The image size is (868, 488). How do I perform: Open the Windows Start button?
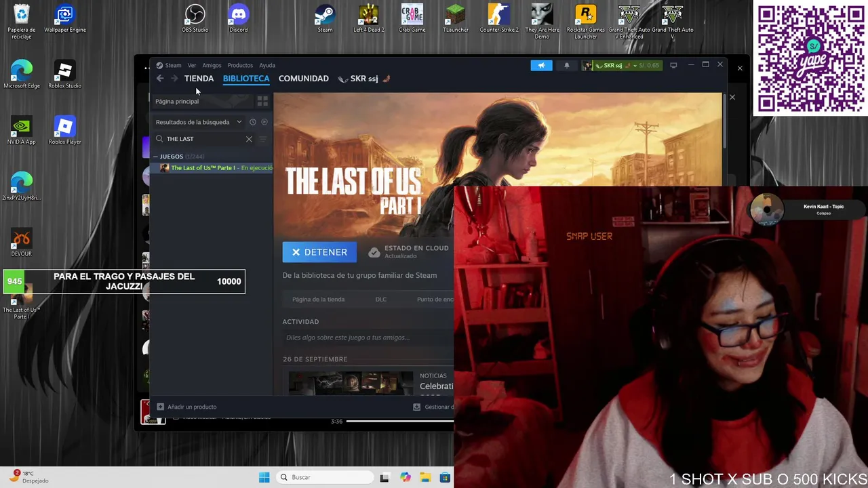[264, 477]
